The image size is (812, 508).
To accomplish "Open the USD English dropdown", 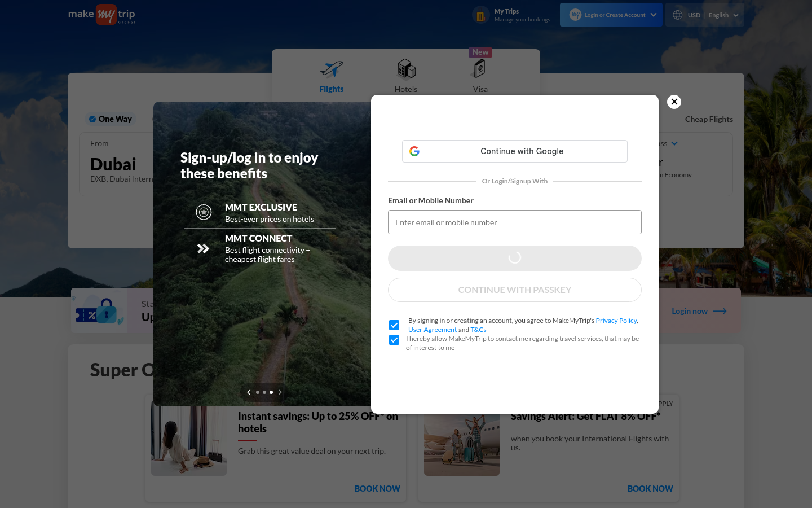I will pyautogui.click(x=705, y=15).
